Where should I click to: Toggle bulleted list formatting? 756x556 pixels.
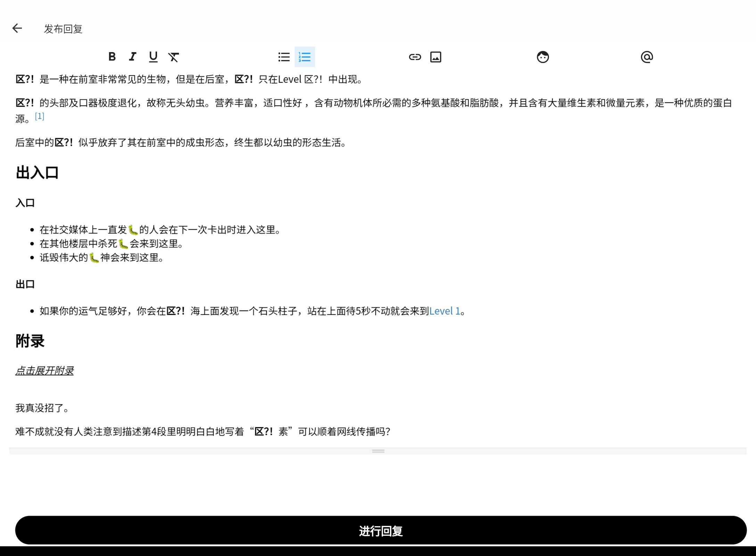tap(284, 57)
